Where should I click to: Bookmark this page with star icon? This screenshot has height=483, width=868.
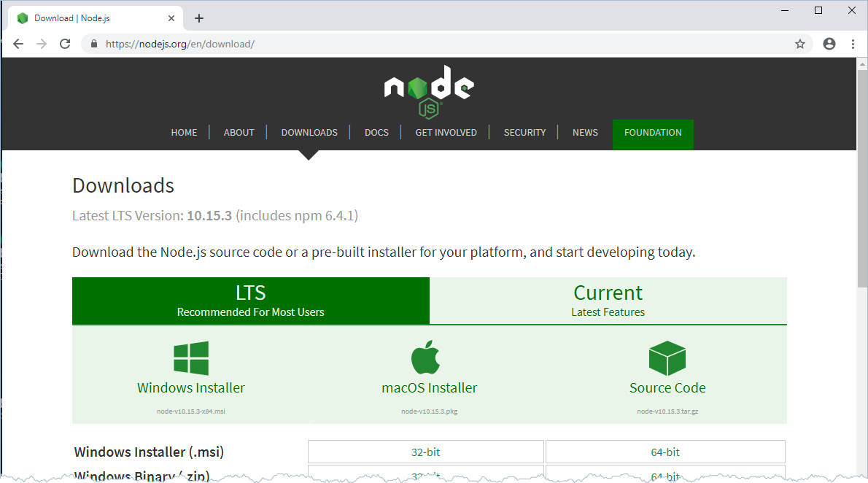click(799, 44)
